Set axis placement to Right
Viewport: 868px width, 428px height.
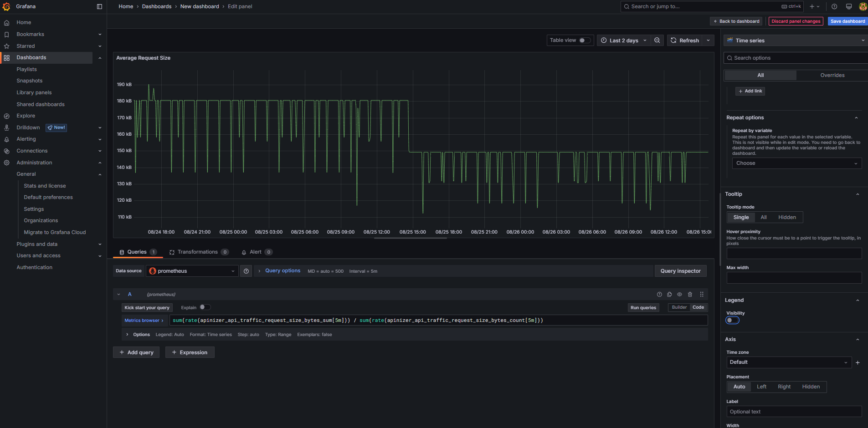point(784,387)
